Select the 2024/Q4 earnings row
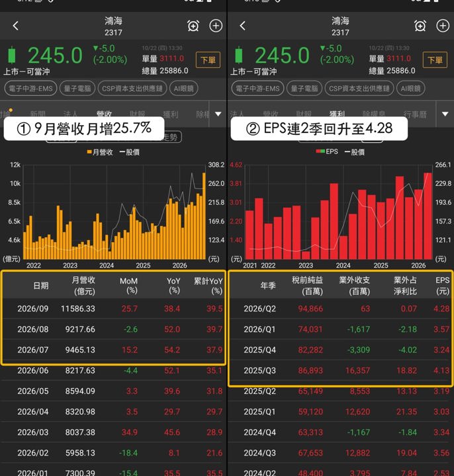 pos(340,432)
